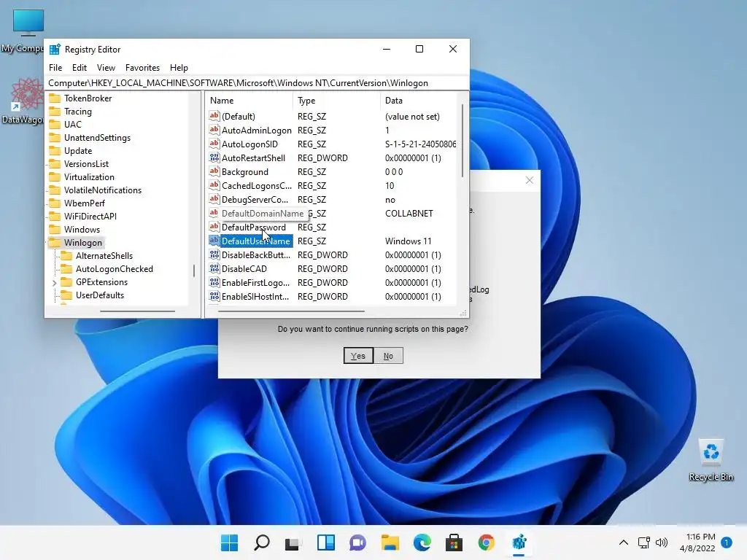The height and width of the screenshot is (560, 747).
Task: Select the CachedLogonsC... value
Action: (256, 186)
